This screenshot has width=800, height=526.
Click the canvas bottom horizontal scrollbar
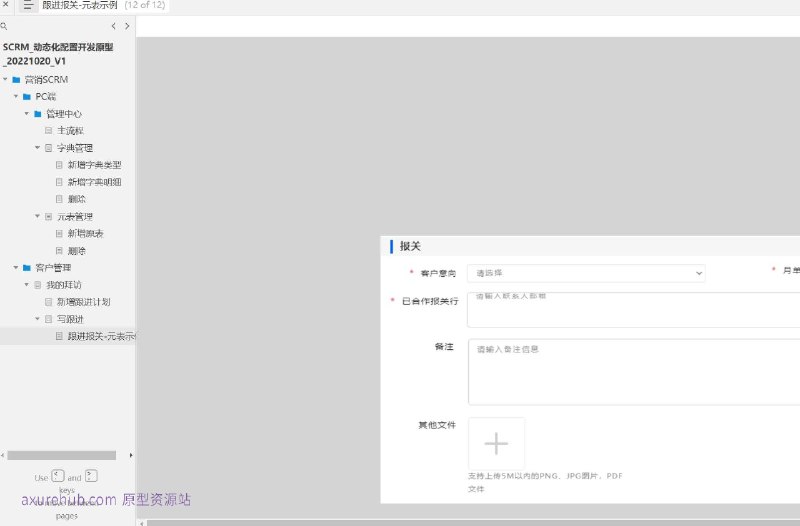click(x=473, y=523)
